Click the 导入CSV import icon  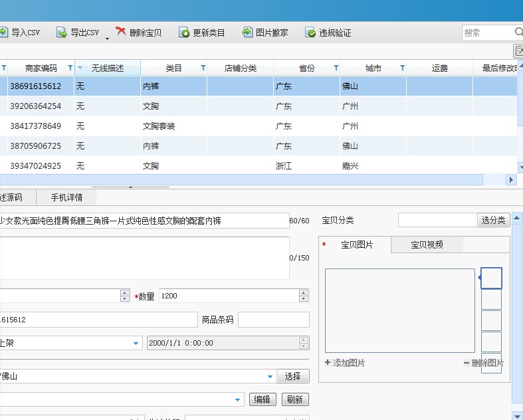pos(3,33)
